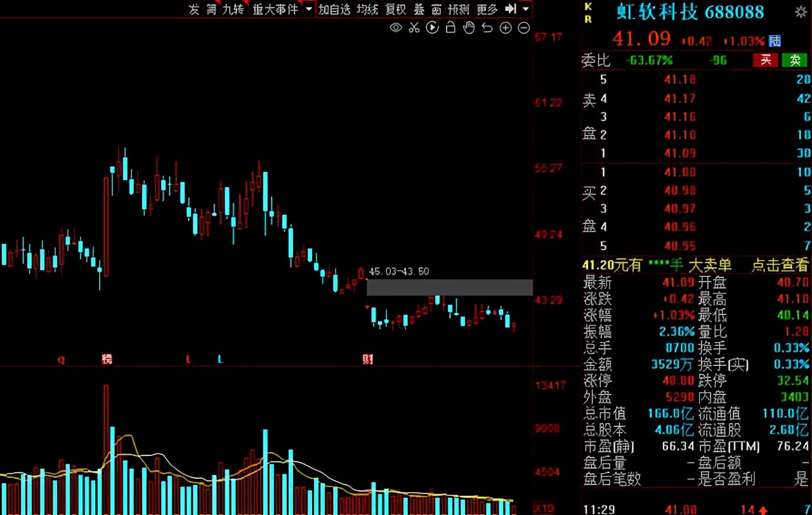
Task: Zoom in with the plus circle icon
Action: click(506, 27)
